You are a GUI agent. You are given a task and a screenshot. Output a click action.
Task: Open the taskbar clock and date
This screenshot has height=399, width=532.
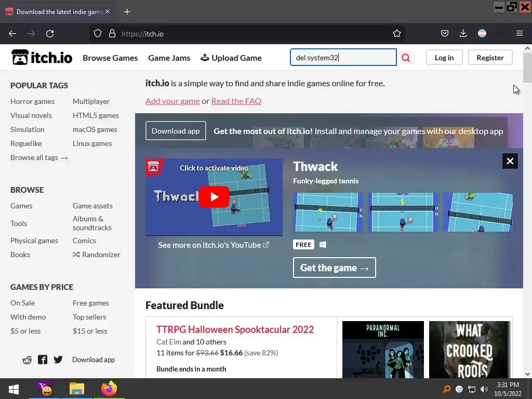[x=508, y=389]
